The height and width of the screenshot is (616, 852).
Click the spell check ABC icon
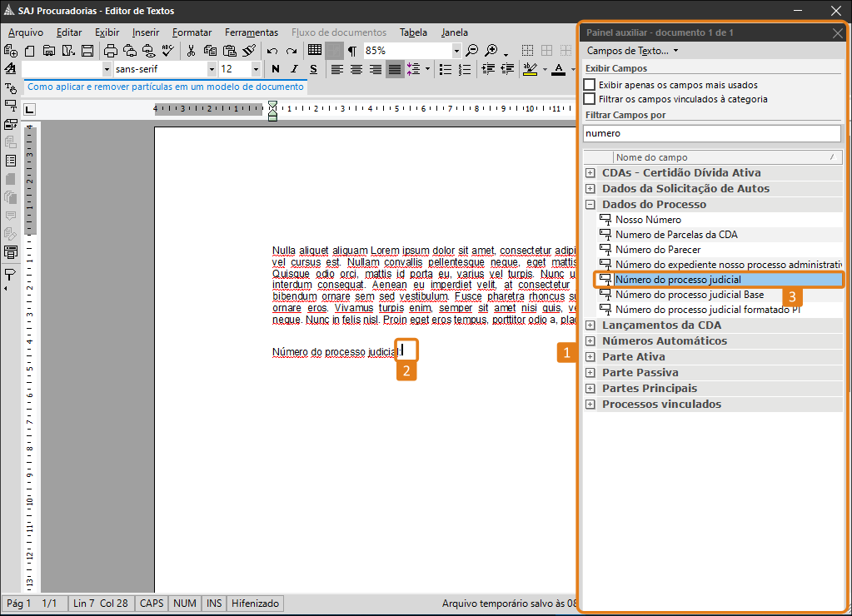click(167, 51)
